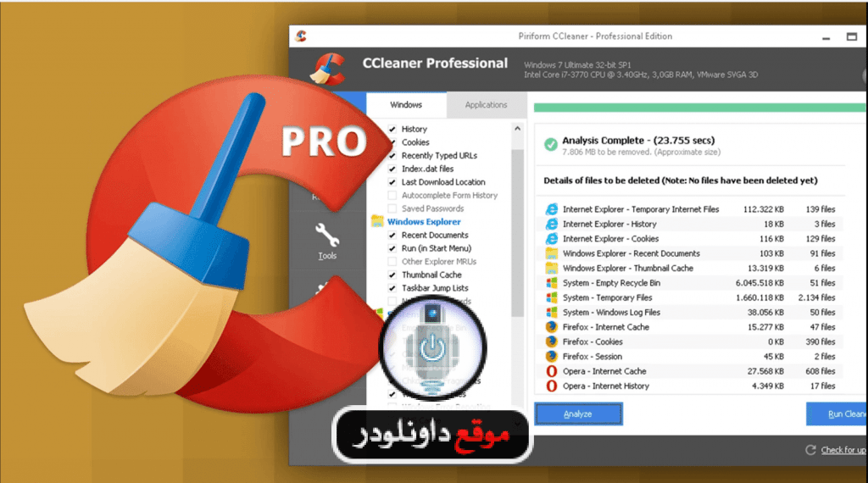This screenshot has height=483, width=868.
Task: Select the Firefox icon beside Internet Cache
Action: (551, 327)
